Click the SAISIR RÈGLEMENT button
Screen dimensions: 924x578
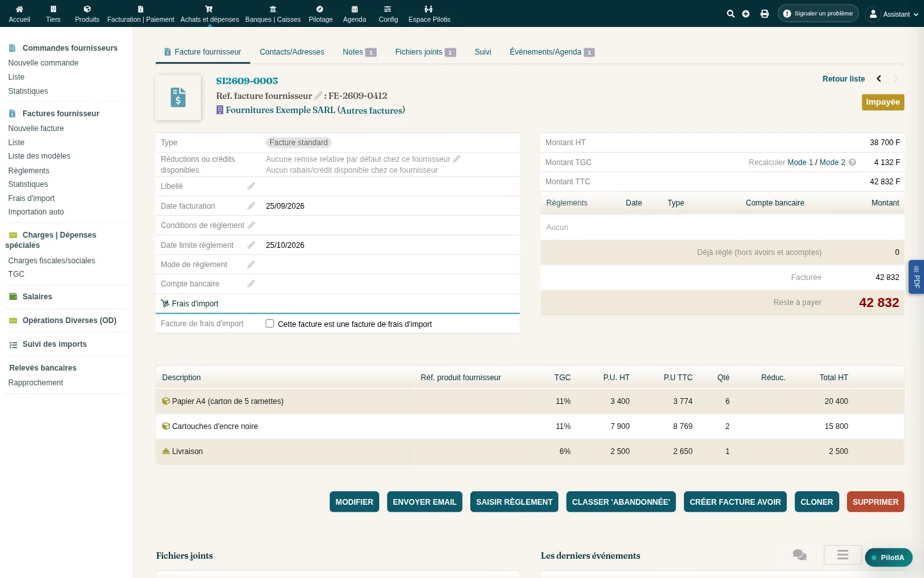click(x=514, y=502)
